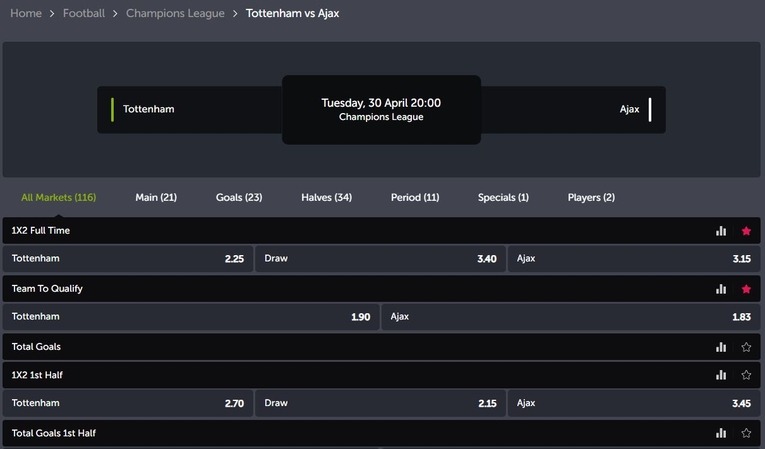The image size is (765, 449).
Task: Go to Champions League breadcrumb link
Action: (x=175, y=14)
